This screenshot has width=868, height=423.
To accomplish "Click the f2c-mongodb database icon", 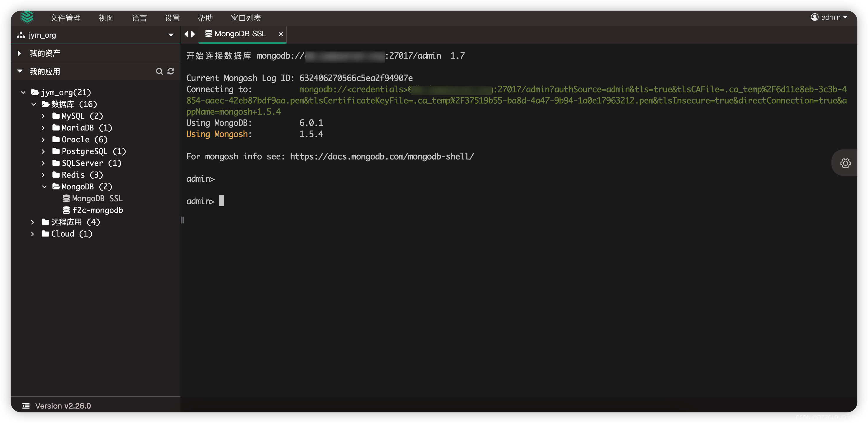I will coord(66,210).
